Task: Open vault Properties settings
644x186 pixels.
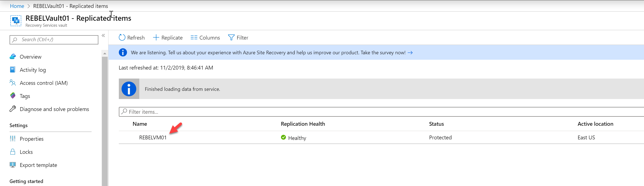Action: click(32, 139)
